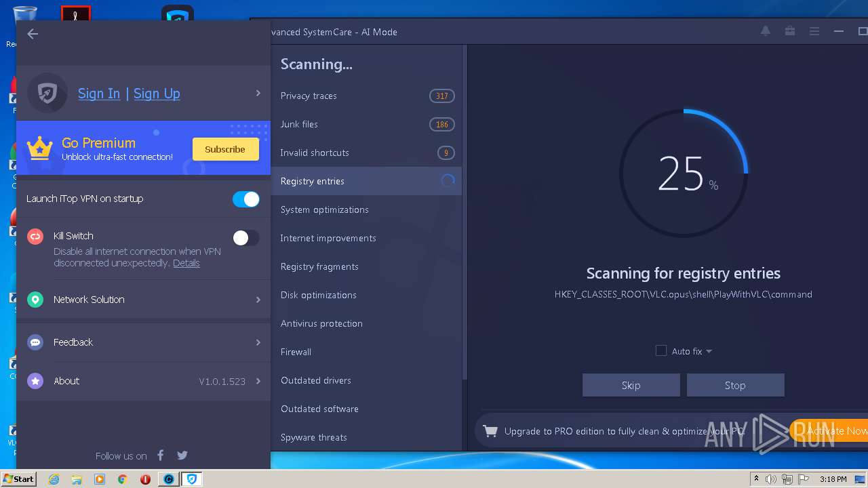Screen dimensions: 868x488
Task: Select Registry fragments in the scan list
Action: click(x=366, y=266)
